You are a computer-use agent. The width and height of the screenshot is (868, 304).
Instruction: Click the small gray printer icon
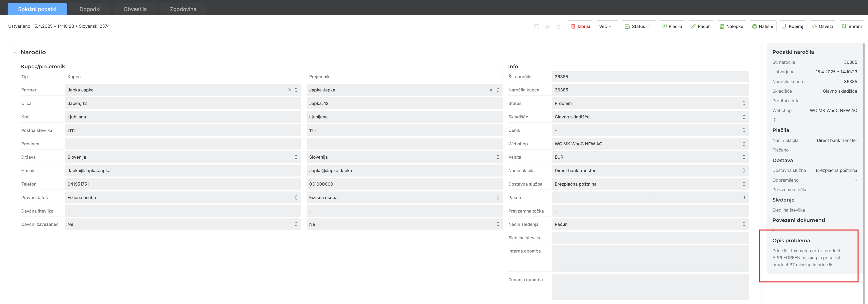[x=547, y=26]
